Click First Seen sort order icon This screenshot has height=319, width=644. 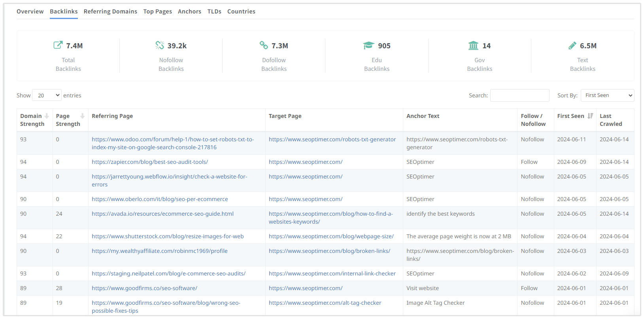click(590, 116)
